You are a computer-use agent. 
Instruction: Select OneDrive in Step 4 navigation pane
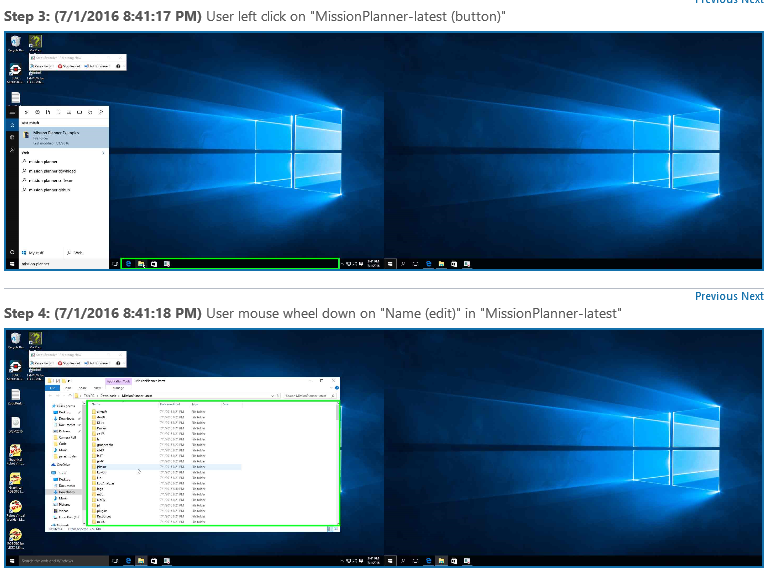pos(63,464)
